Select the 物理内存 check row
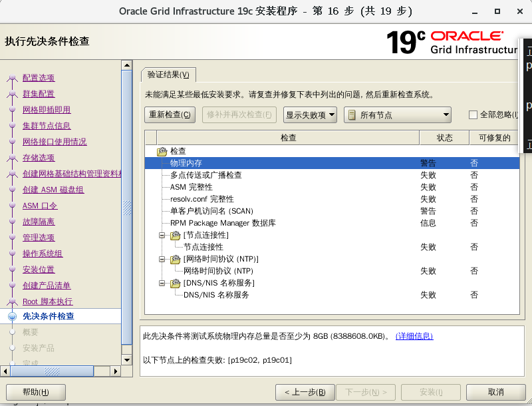 pyautogui.click(x=332, y=163)
